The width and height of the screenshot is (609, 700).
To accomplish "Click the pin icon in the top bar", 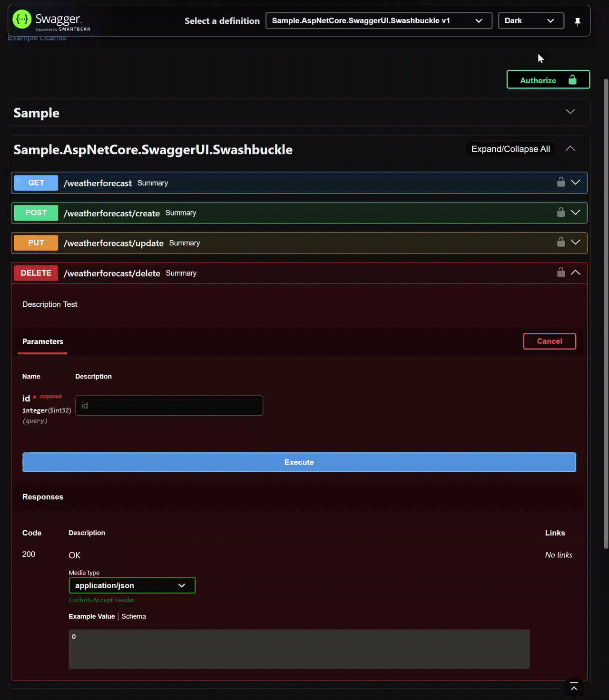I will point(578,21).
